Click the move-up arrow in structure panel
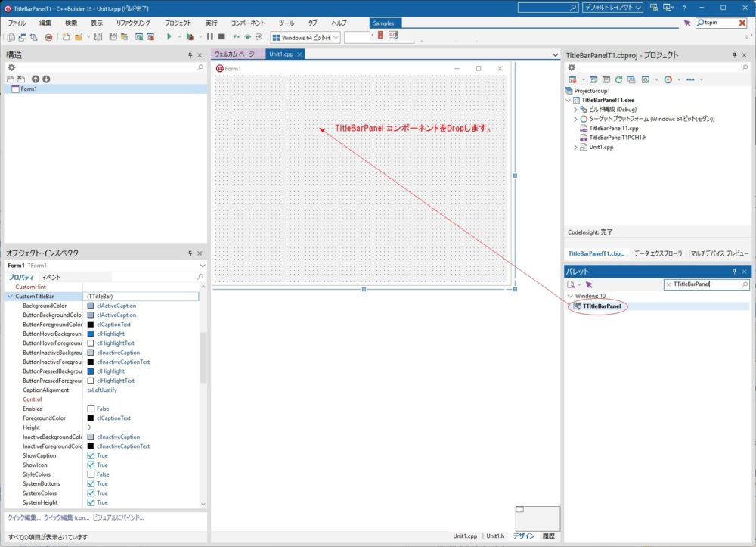This screenshot has height=547, width=756. click(x=35, y=79)
